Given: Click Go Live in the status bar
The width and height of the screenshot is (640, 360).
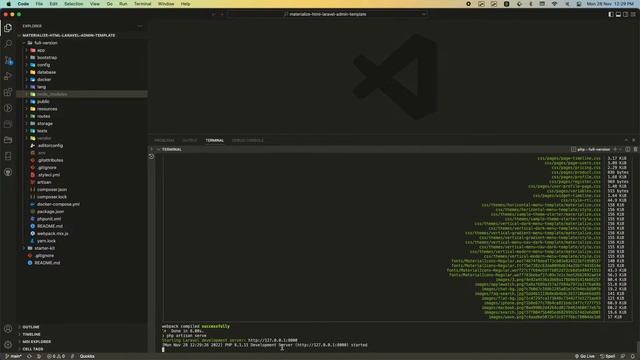Looking at the screenshot, I should click(x=584, y=356).
